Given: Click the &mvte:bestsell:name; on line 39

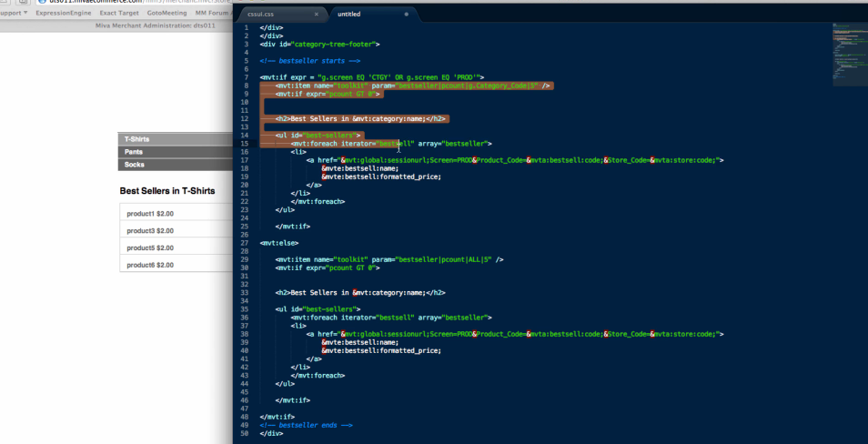Looking at the screenshot, I should click(359, 343).
